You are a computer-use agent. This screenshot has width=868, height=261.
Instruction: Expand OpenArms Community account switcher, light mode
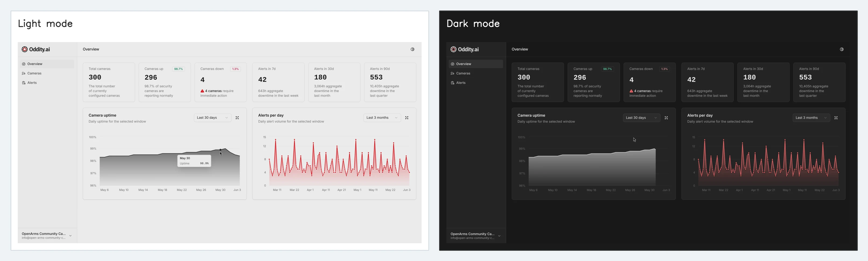[x=47, y=236]
